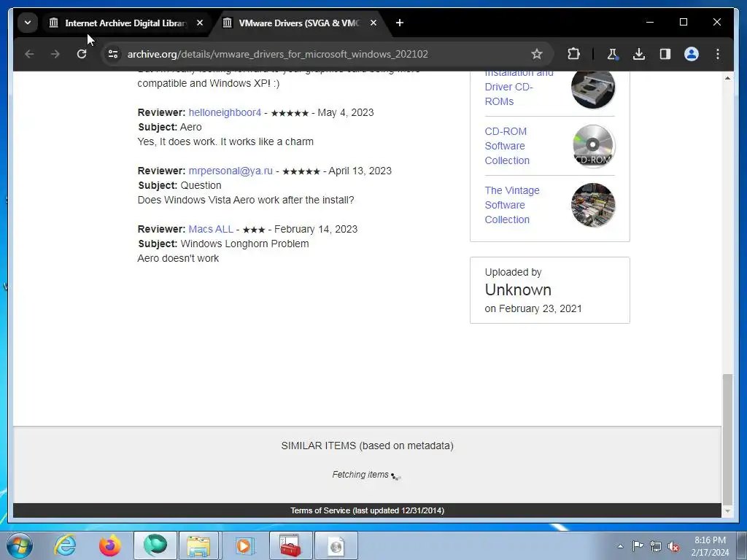Toggle the side panel
Viewport: 747px width, 560px height.
[665, 54]
